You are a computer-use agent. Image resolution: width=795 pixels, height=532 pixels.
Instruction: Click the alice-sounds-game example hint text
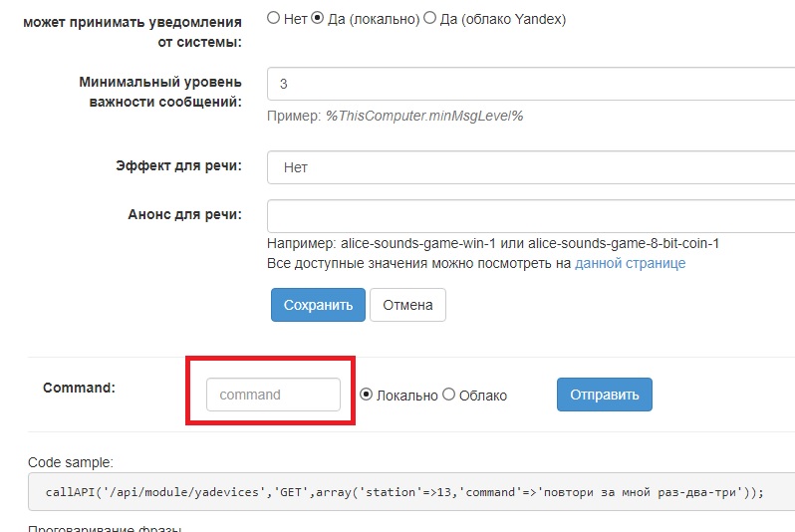click(x=493, y=243)
